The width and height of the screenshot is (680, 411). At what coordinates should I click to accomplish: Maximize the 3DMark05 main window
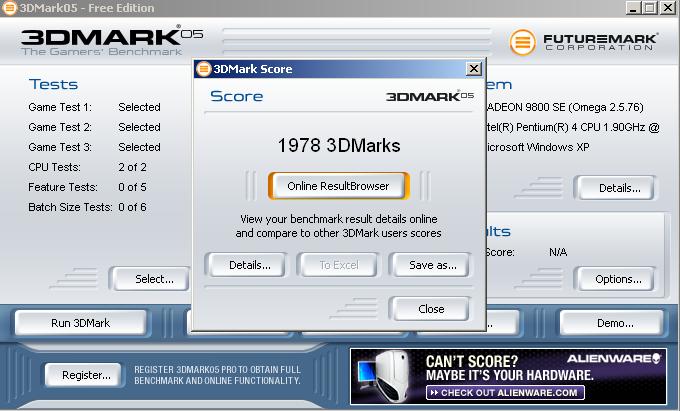coord(650,8)
